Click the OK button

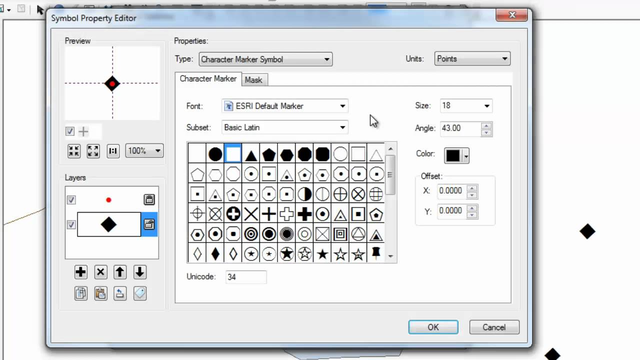click(x=433, y=327)
